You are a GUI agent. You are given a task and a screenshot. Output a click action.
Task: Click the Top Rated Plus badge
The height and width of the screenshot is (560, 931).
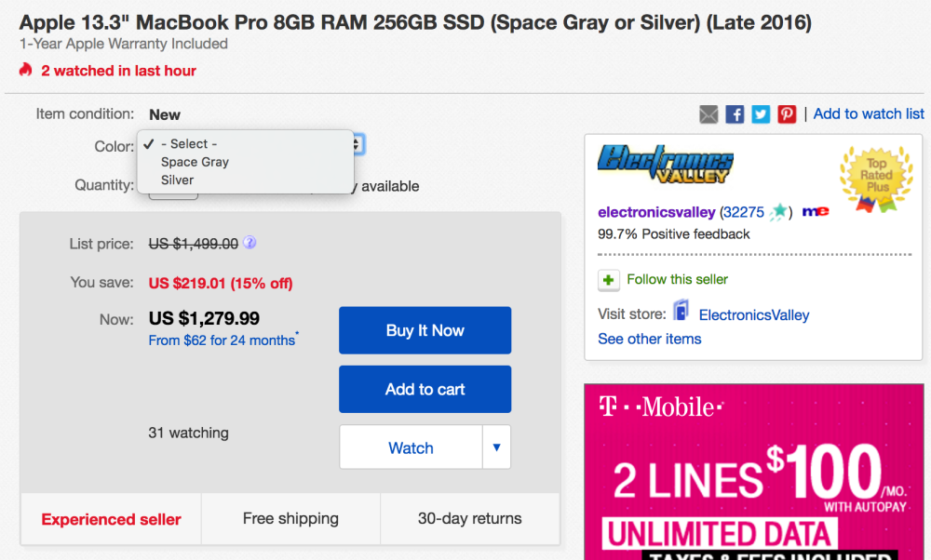click(877, 176)
